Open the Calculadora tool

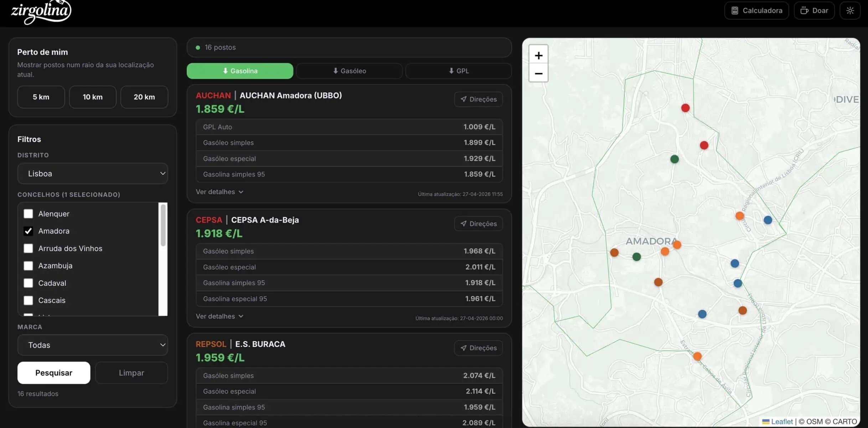[x=756, y=11]
